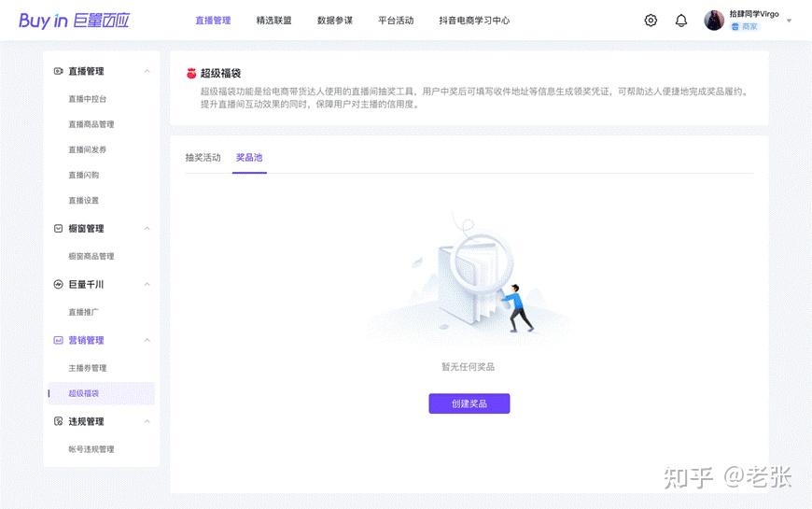Open 数据参谋 in top navigation

(x=334, y=21)
